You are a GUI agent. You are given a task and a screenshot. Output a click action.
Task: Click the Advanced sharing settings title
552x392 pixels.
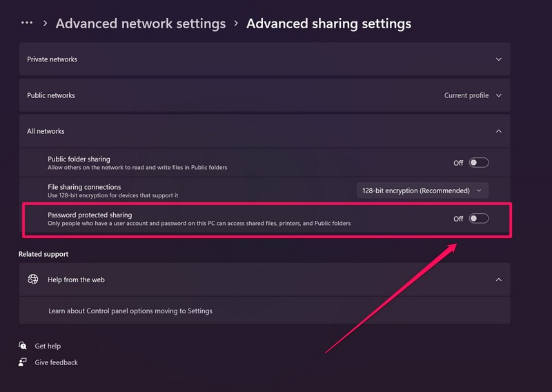coord(328,23)
